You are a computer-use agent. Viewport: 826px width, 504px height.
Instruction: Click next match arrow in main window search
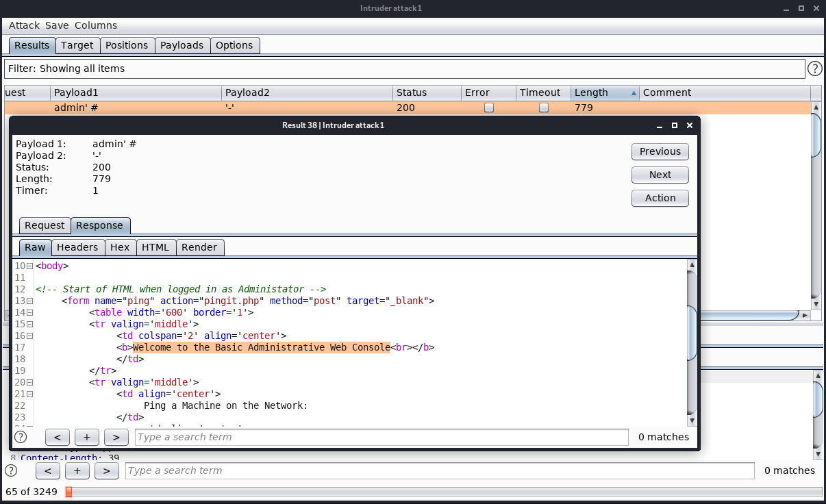[x=106, y=470]
